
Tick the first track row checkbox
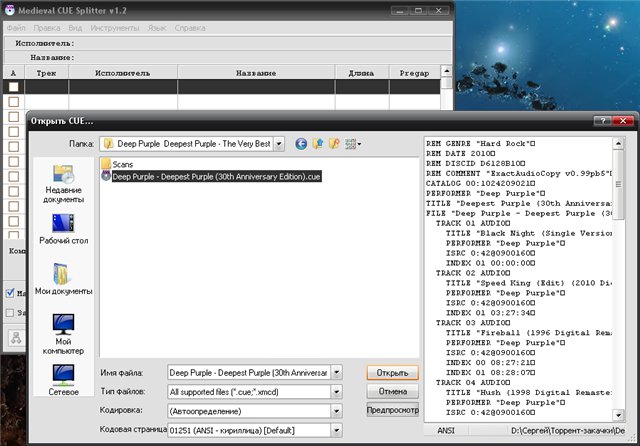[x=14, y=88]
